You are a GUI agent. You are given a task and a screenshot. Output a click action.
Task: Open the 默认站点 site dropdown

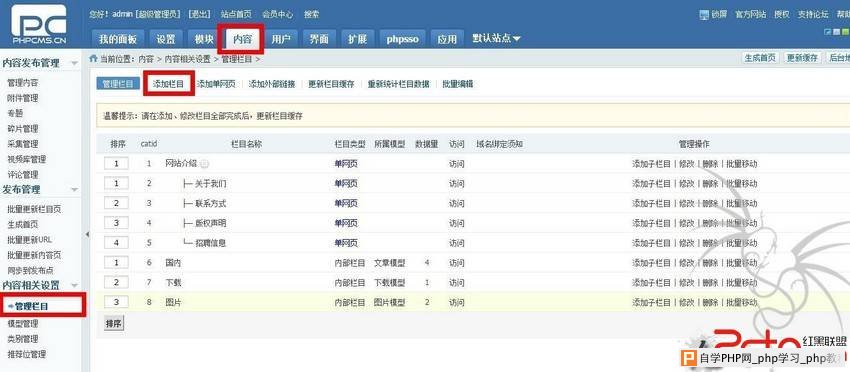tap(496, 39)
